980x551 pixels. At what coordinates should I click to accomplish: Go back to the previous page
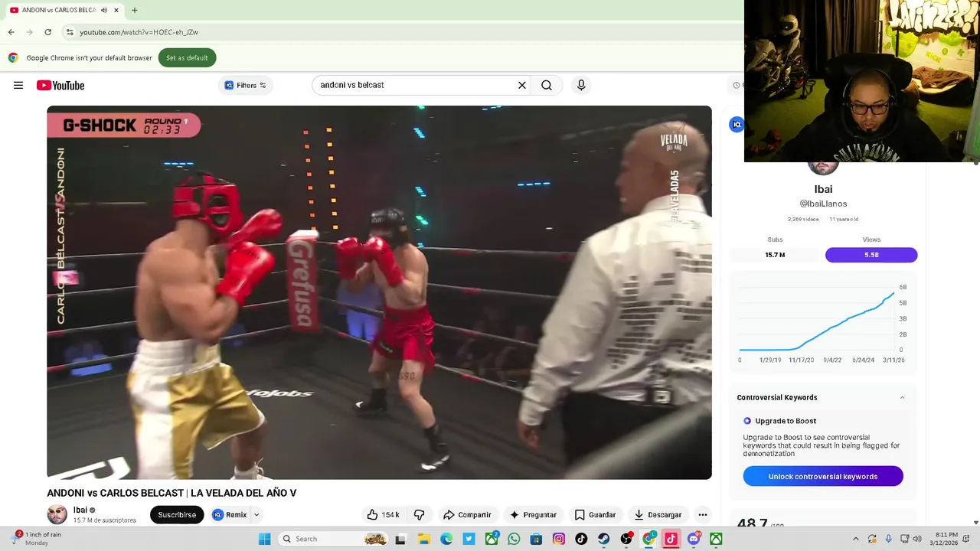click(x=11, y=32)
